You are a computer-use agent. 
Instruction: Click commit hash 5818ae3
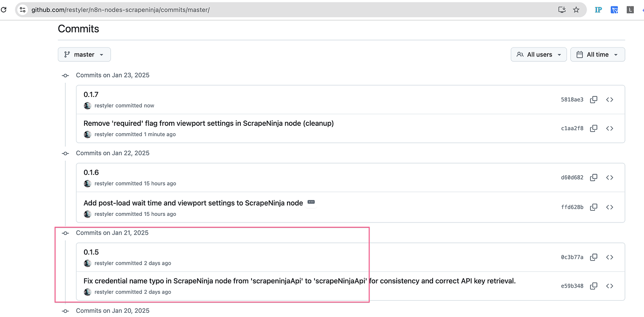coord(572,99)
